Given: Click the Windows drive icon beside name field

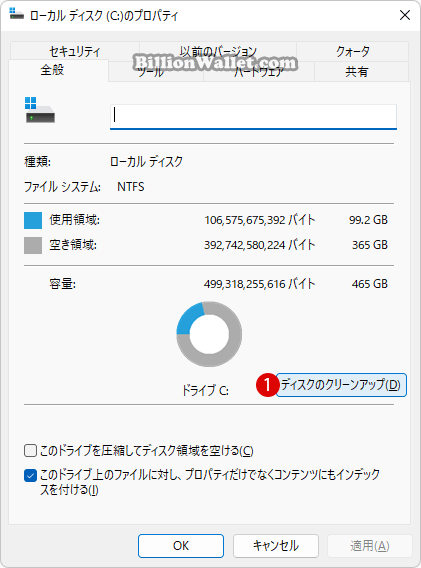Looking at the screenshot, I should (40, 110).
